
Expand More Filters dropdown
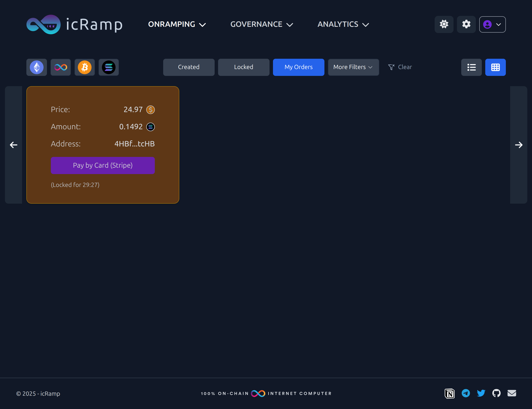pyautogui.click(x=353, y=67)
